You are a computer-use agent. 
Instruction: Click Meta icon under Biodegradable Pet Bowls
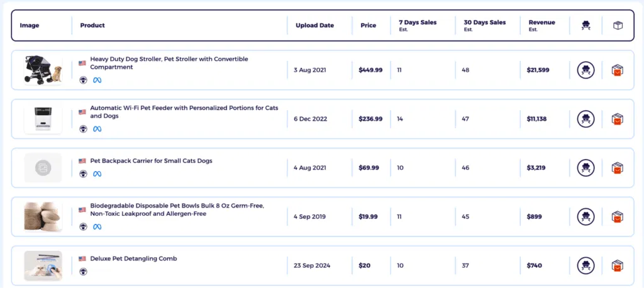tap(97, 226)
